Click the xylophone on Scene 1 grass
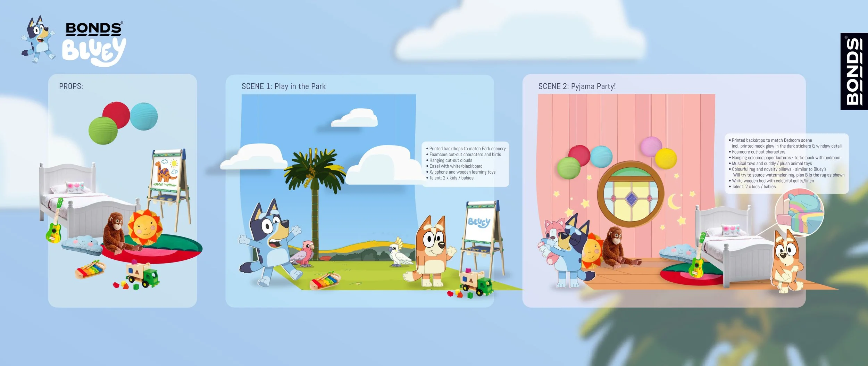The width and height of the screenshot is (868, 366). click(325, 280)
